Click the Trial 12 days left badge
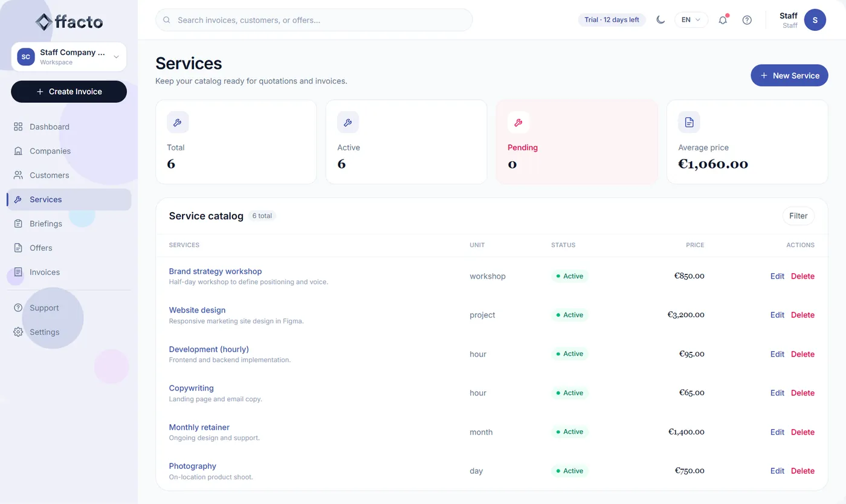The height and width of the screenshot is (504, 846). click(612, 20)
